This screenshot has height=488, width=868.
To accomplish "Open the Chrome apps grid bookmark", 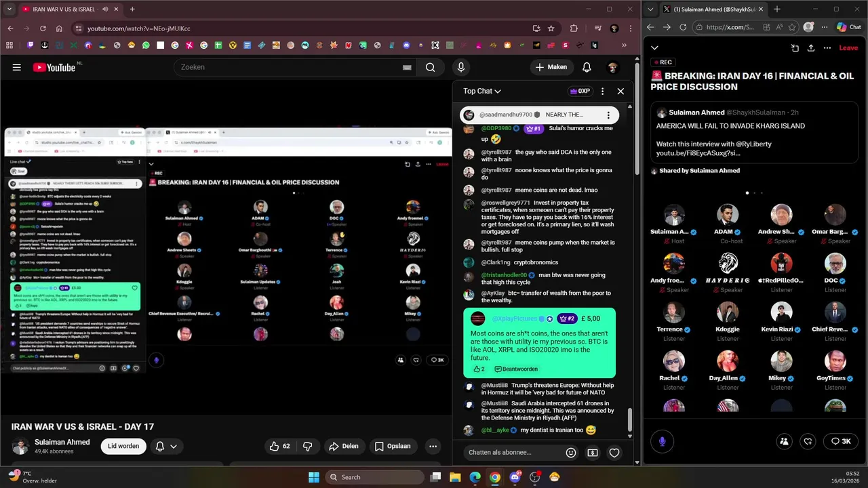I will [x=9, y=45].
